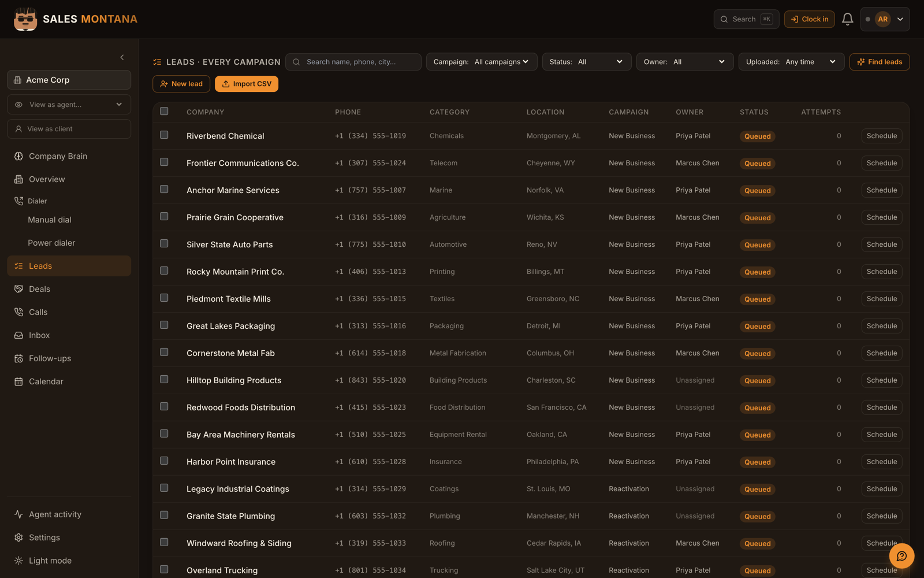This screenshot has height=578, width=924.
Task: Select Leads in the sidebar navigation
Action: coord(69,266)
